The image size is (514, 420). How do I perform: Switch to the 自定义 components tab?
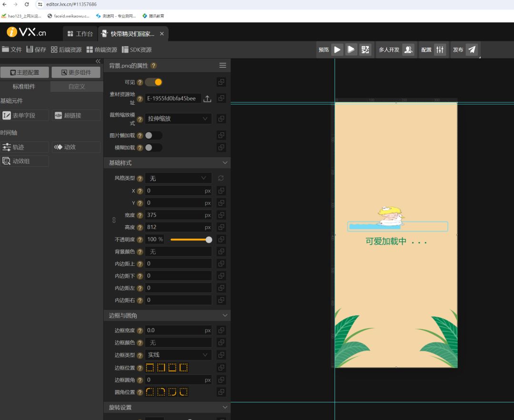(x=77, y=87)
